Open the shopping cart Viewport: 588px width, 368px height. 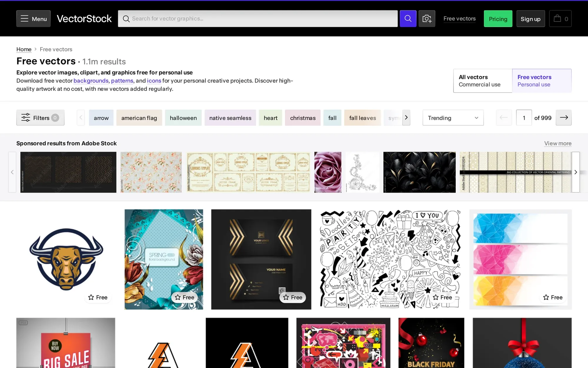coord(560,19)
